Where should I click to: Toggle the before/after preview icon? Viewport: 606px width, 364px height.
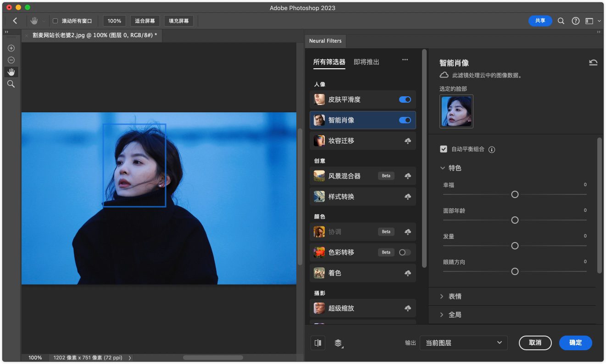point(318,342)
